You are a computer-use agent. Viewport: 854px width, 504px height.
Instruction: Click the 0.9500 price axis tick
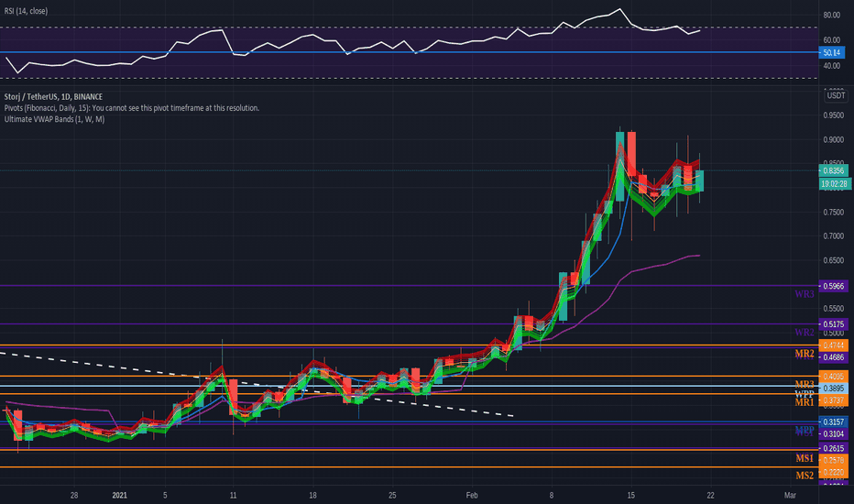tap(834, 115)
